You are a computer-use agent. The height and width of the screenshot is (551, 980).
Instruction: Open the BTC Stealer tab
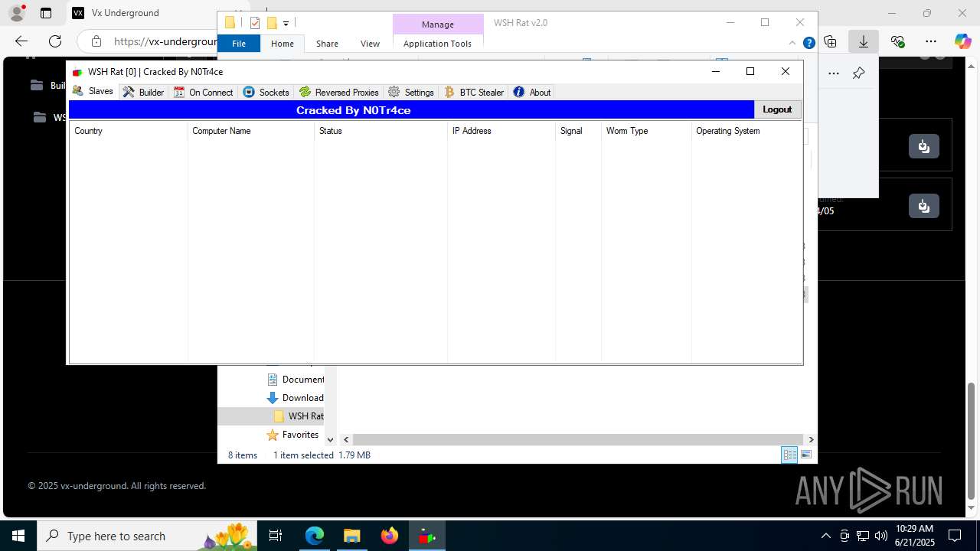[474, 92]
